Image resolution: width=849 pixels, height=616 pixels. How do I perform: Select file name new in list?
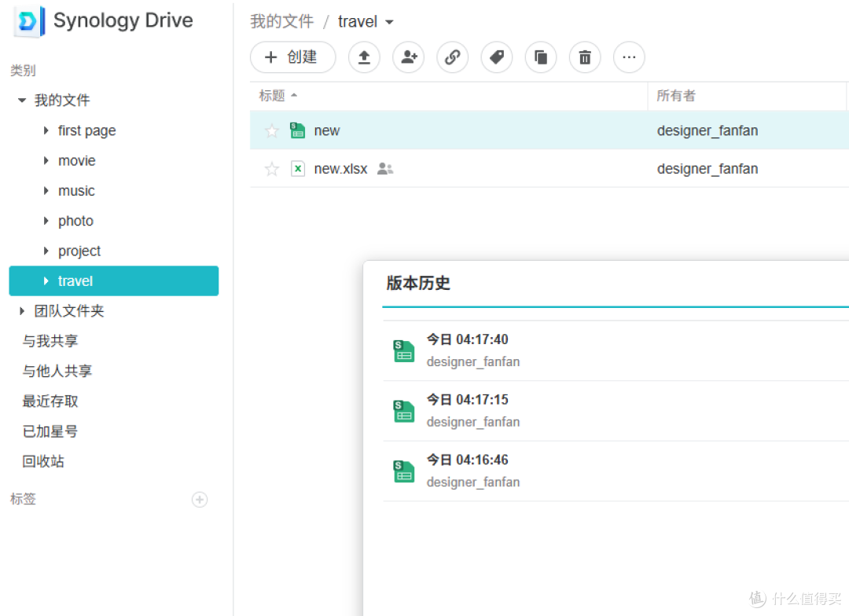pos(327,130)
